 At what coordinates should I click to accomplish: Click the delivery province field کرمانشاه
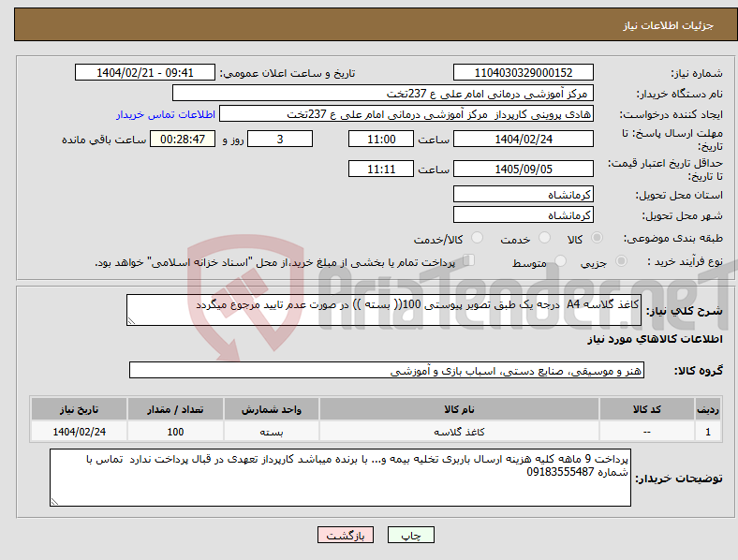pyautogui.click(x=523, y=195)
